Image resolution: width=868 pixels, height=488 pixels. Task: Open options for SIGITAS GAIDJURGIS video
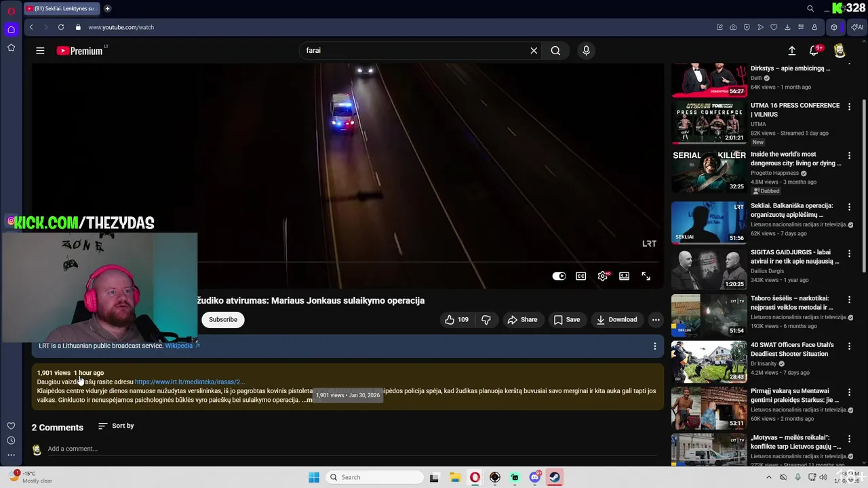(x=849, y=253)
